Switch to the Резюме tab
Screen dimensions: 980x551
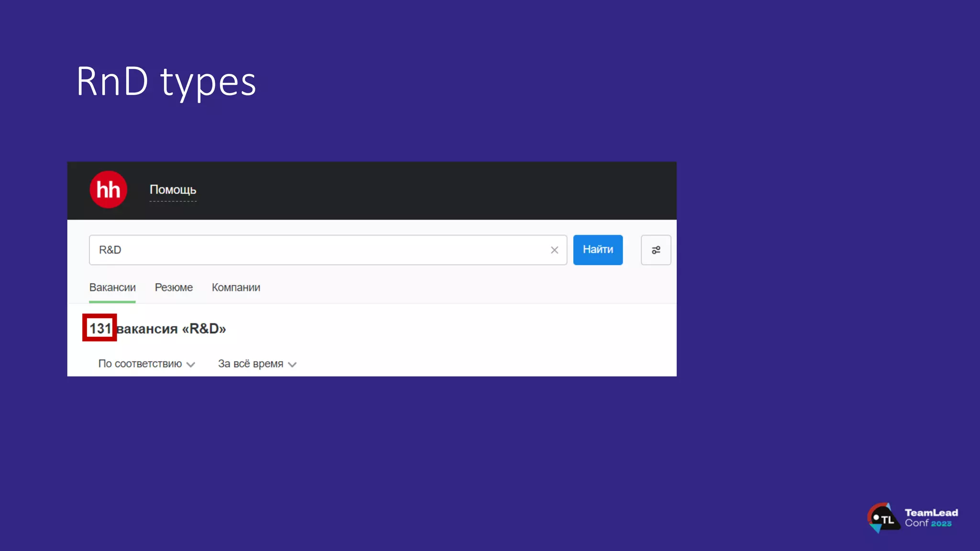click(174, 287)
